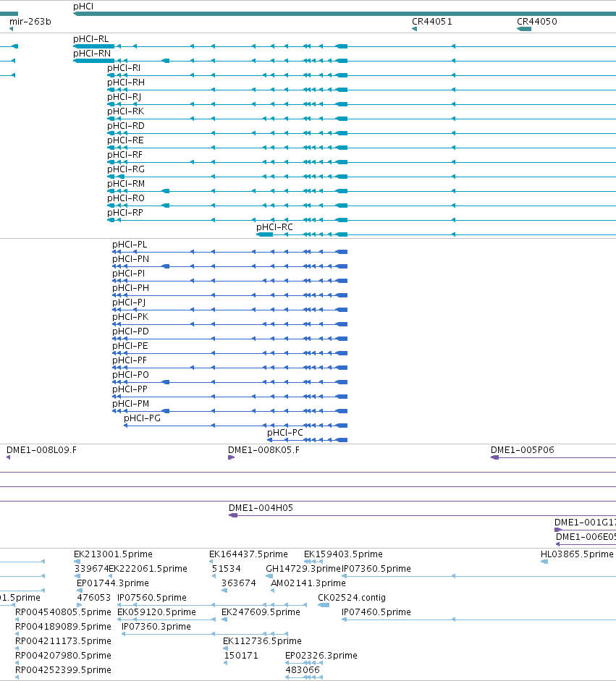The image size is (616, 681).
Task: Select transcript pHCl-RO label
Action: coord(126,198)
